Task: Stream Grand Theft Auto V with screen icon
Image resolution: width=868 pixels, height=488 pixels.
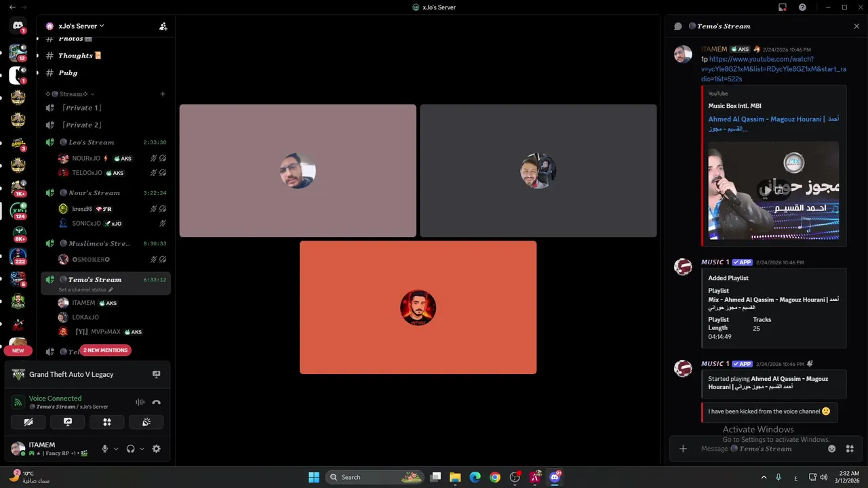Action: pos(157,374)
